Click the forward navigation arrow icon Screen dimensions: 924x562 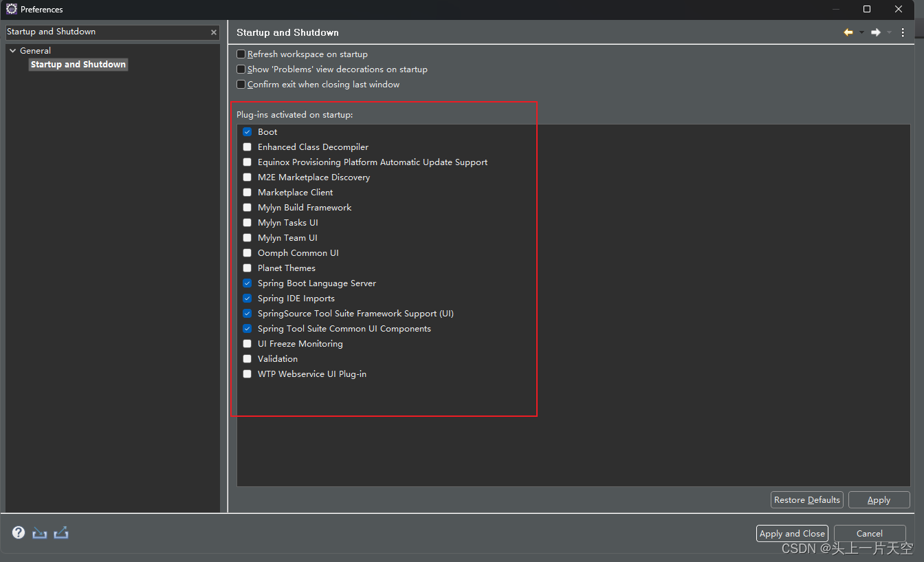876,32
